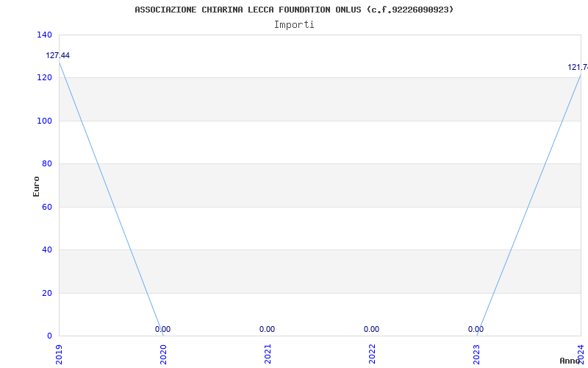Click the 40 y-axis tick label
This screenshot has width=588, height=368.
click(x=47, y=250)
